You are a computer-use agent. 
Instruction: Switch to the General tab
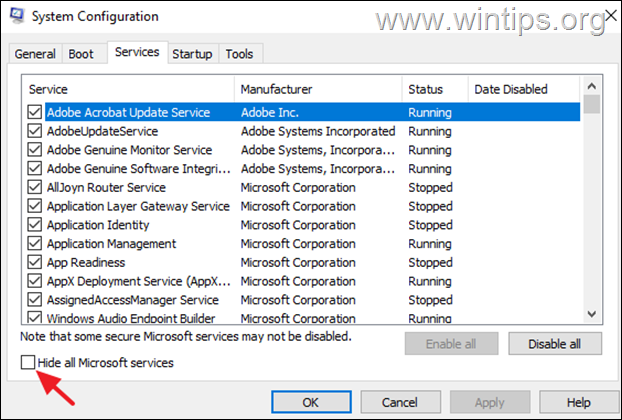click(35, 54)
